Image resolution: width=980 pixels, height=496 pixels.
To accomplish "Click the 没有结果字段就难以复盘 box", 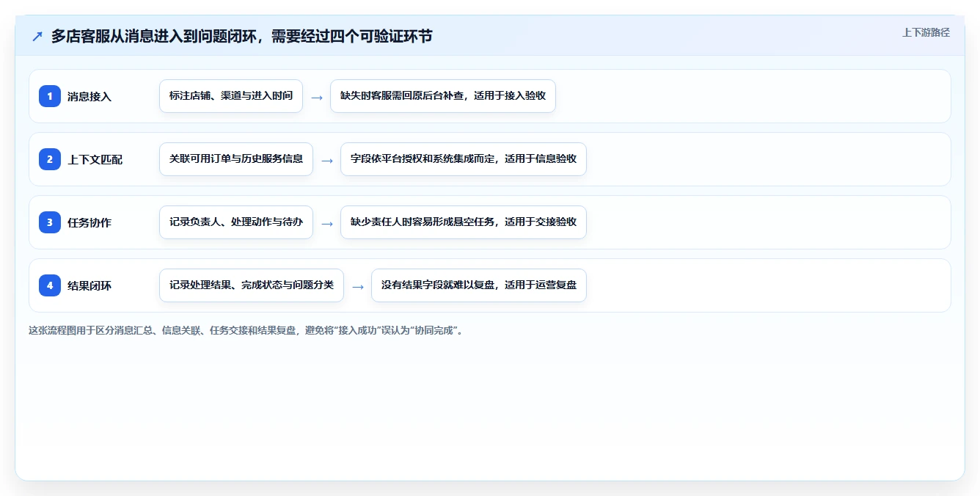I will 479,285.
